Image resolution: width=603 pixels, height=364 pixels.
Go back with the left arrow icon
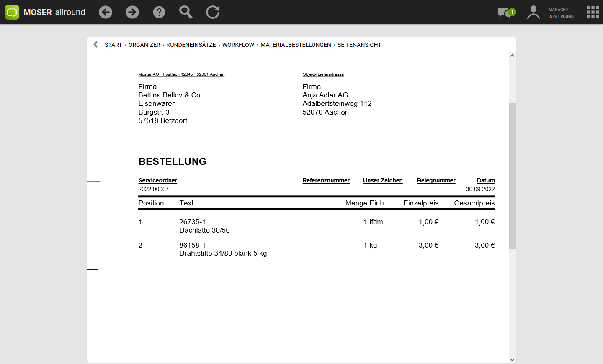106,12
